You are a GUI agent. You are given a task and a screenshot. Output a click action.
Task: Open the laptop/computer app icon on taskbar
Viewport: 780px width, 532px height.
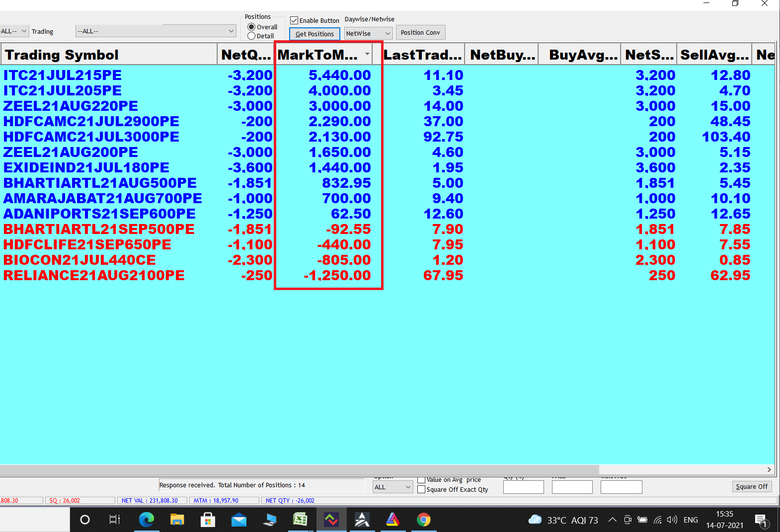(x=270, y=520)
